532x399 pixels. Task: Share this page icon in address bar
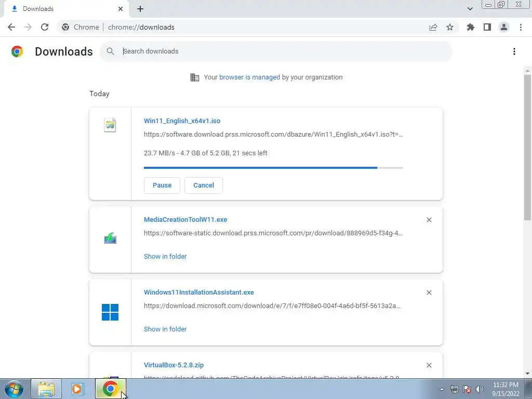pyautogui.click(x=433, y=27)
